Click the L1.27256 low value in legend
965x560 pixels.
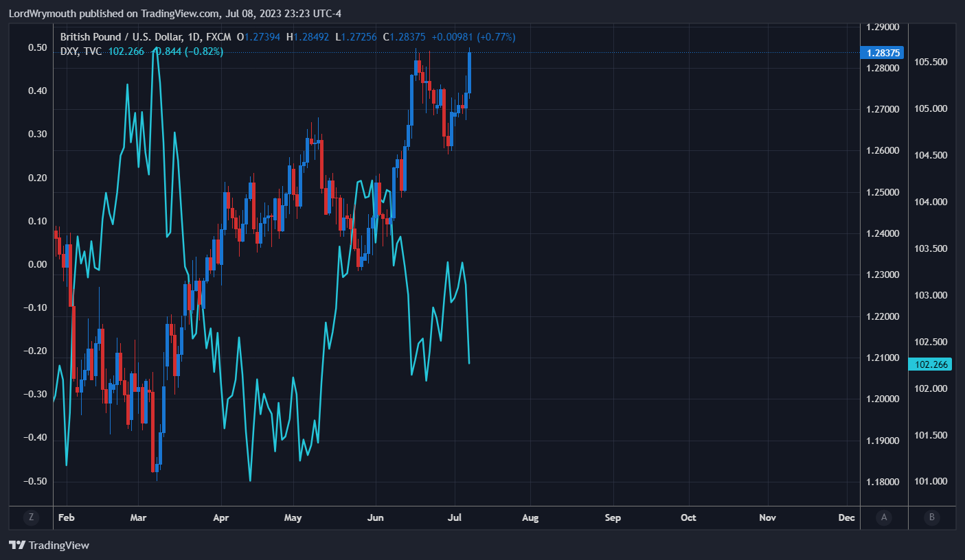pos(356,37)
